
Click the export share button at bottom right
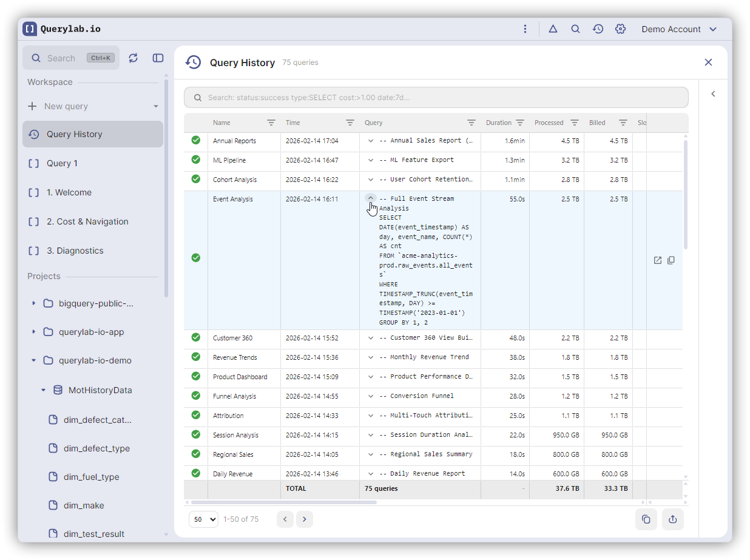pos(672,519)
